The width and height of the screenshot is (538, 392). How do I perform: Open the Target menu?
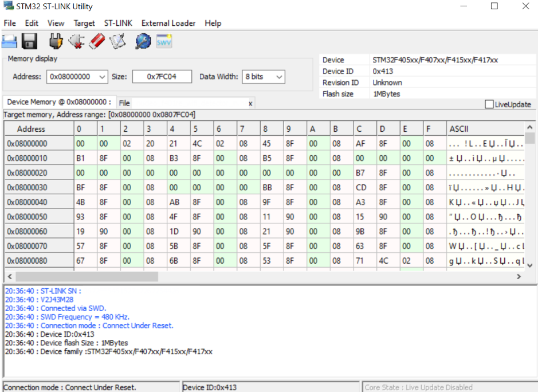tap(84, 23)
